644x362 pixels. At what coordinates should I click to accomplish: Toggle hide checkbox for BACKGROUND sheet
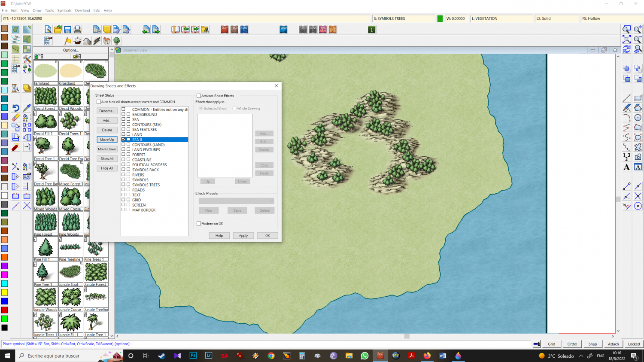(x=128, y=114)
